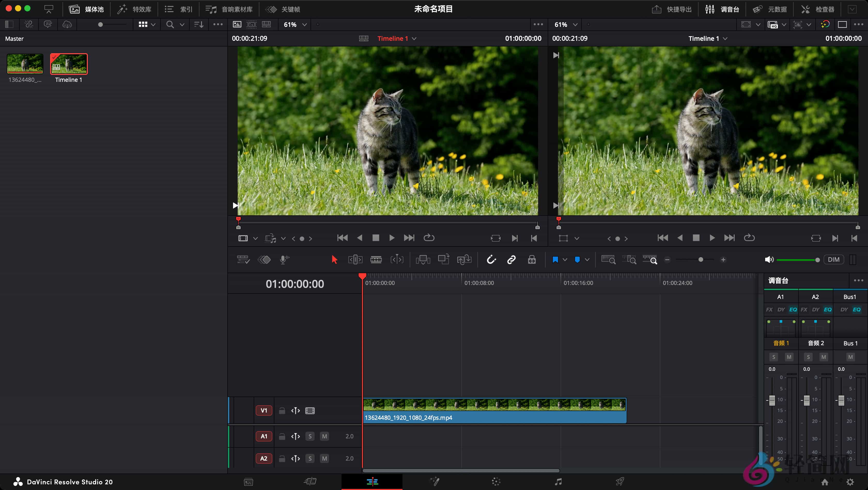868x490 pixels.
Task: Mute the A2 audio track
Action: click(x=324, y=458)
